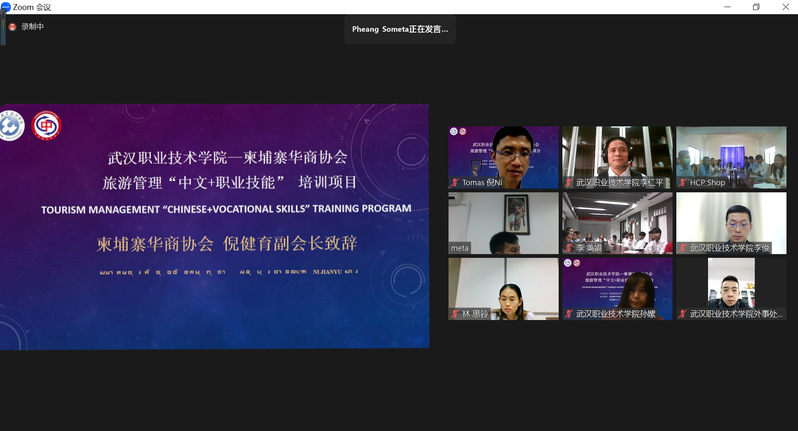798x431 pixels.
Task: Click muted mic icon on Tomas 倪Ni tile
Action: [x=456, y=182]
